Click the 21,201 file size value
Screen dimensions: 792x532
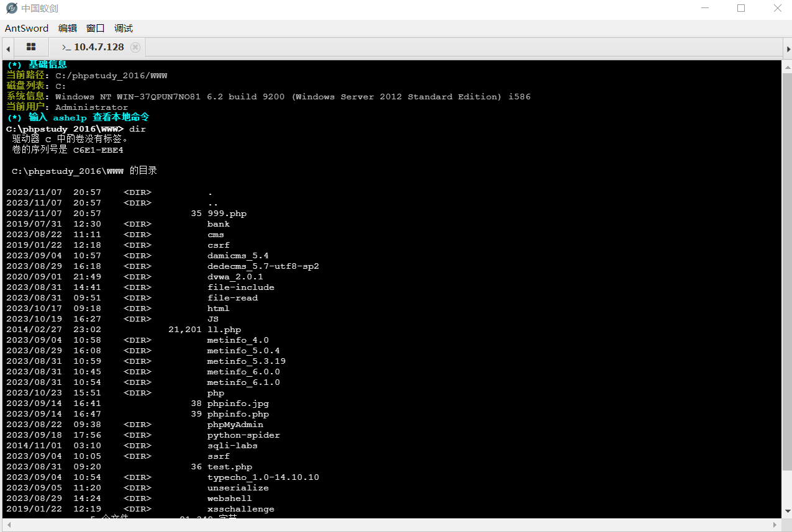[x=185, y=330]
